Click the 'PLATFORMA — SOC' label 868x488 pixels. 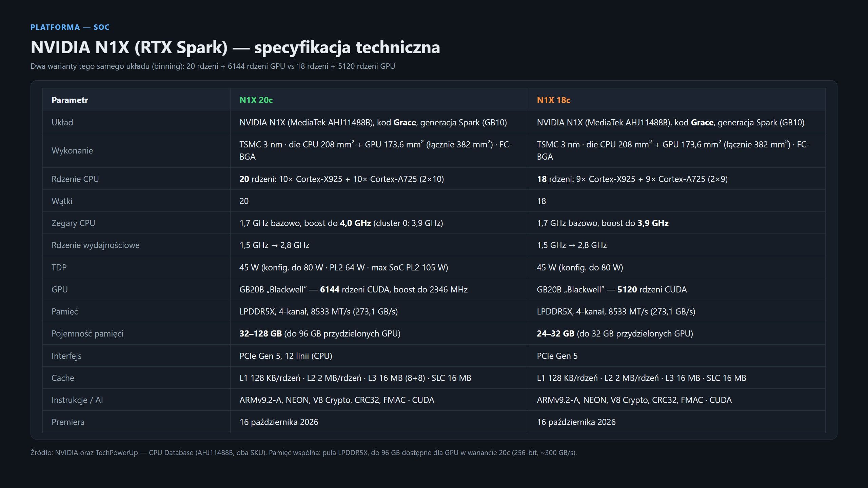(70, 27)
